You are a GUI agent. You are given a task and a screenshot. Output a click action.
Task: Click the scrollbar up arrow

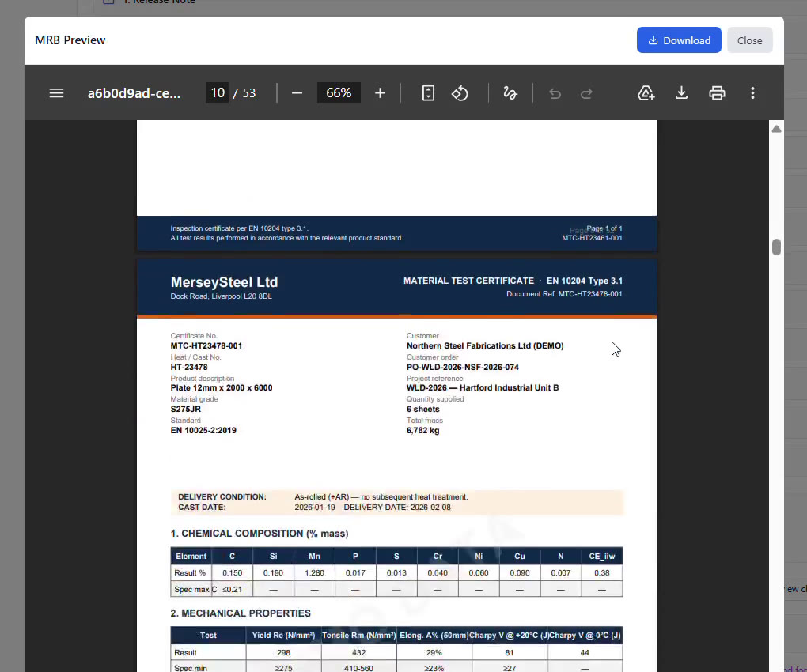coord(777,129)
